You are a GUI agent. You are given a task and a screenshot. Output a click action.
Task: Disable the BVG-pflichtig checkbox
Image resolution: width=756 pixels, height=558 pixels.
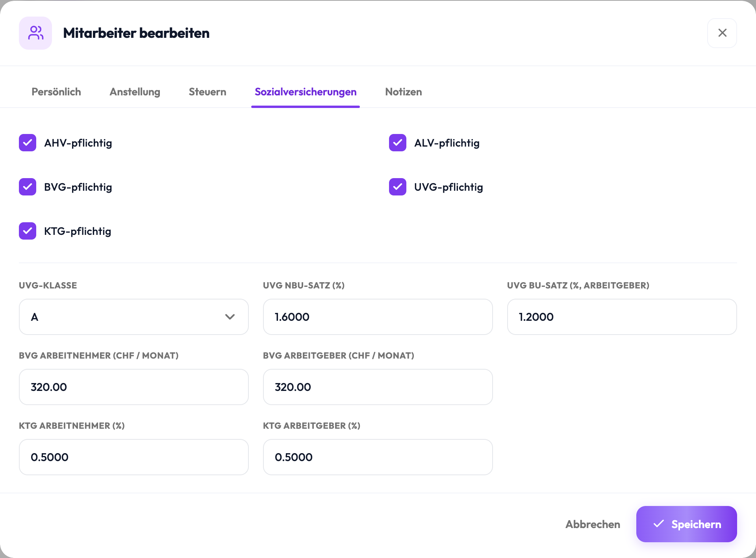click(x=28, y=187)
